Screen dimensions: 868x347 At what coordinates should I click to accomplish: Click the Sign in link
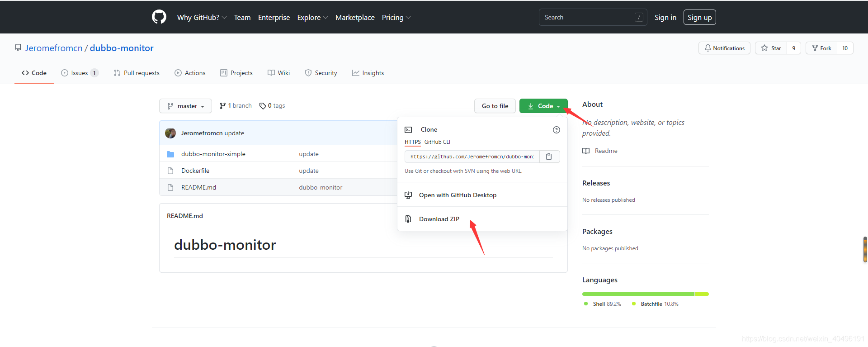(665, 17)
